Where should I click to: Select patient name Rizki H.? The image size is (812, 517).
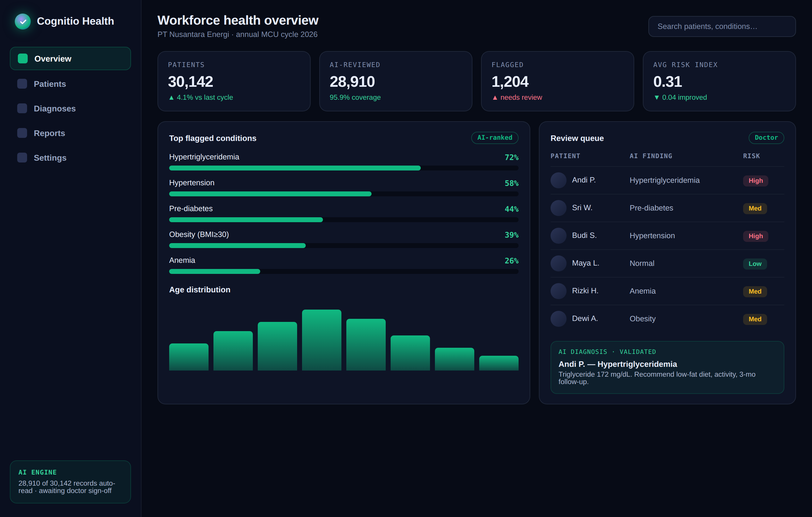click(585, 291)
